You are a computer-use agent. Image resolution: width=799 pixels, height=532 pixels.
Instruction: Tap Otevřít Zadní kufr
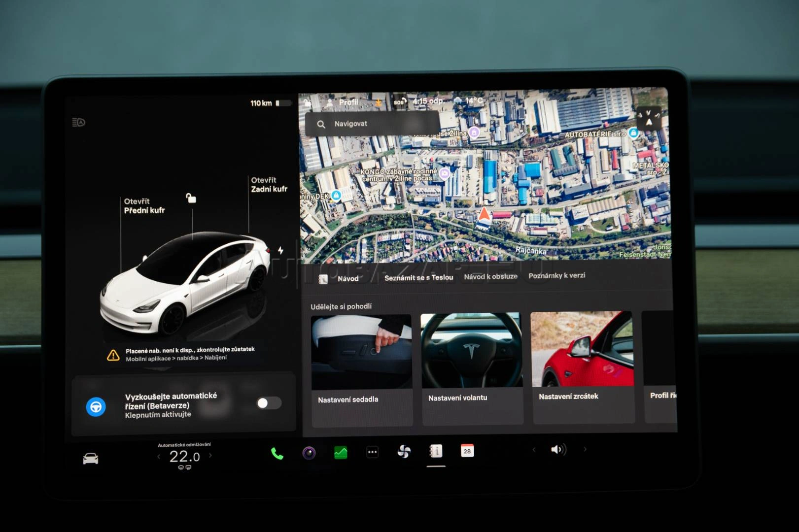point(269,185)
